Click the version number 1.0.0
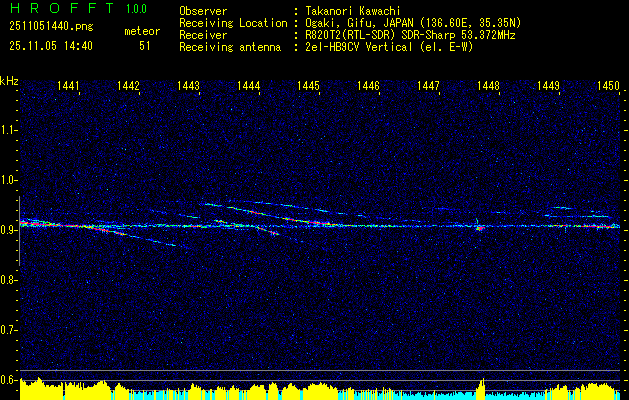This screenshot has height=400, width=629. 136,9
